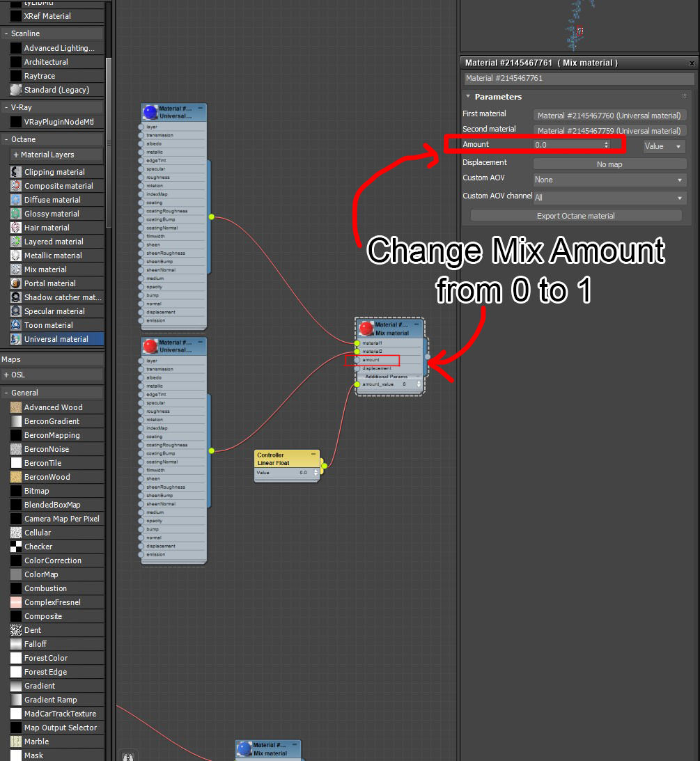Click the Linear Float Value spinner
This screenshot has width=700, height=761.
316,472
